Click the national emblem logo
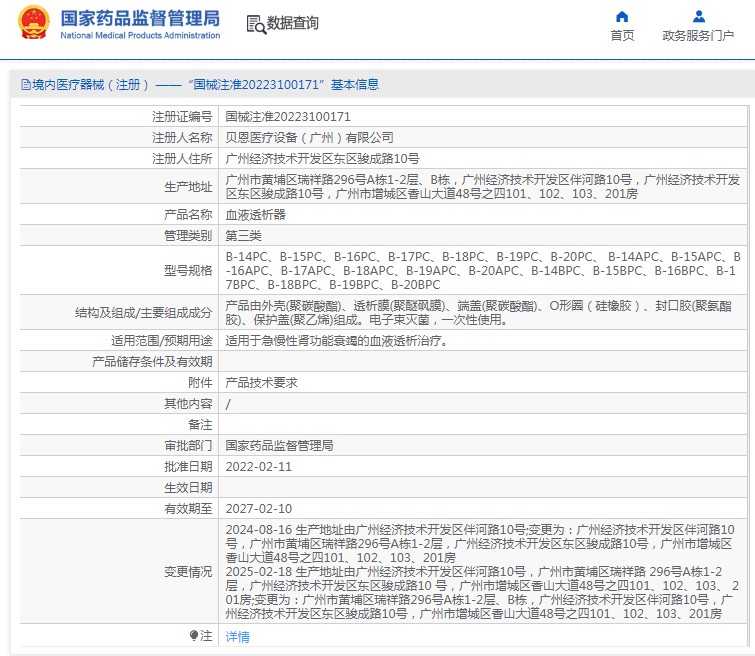Viewport: 755px width, 656px height. click(33, 23)
